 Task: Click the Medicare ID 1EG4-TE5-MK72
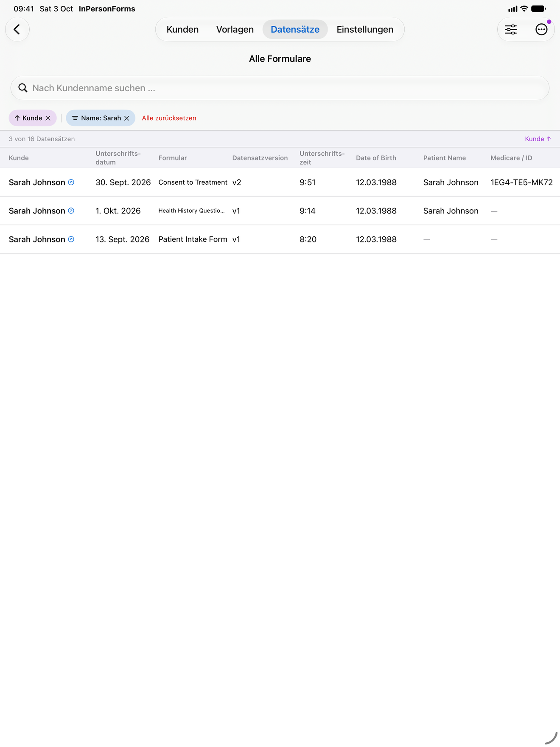point(521,182)
